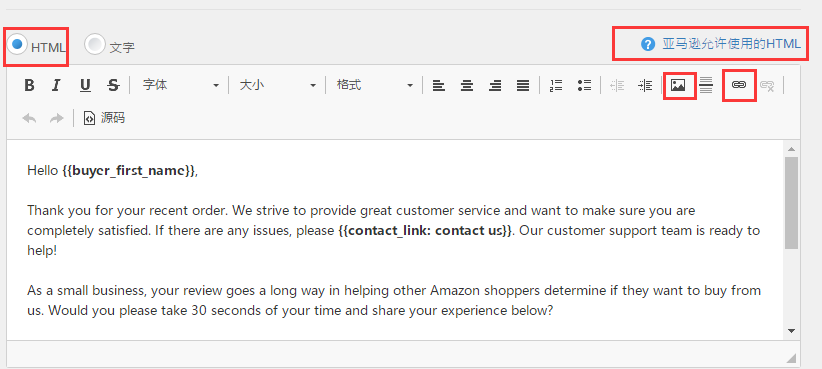Click inside the email body text area

pos(395,240)
